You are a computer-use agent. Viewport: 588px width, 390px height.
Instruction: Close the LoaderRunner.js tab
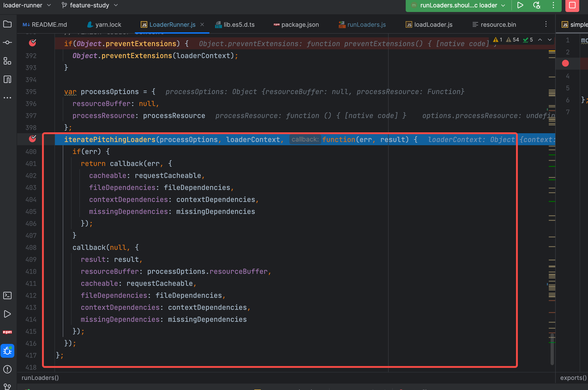[202, 24]
